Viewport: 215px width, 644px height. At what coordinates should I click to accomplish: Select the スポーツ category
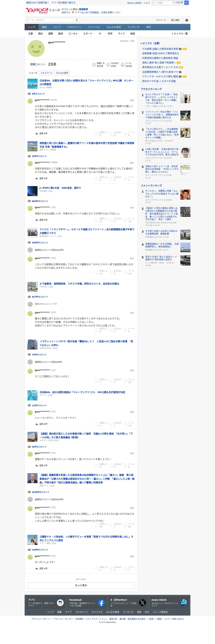tap(88, 34)
